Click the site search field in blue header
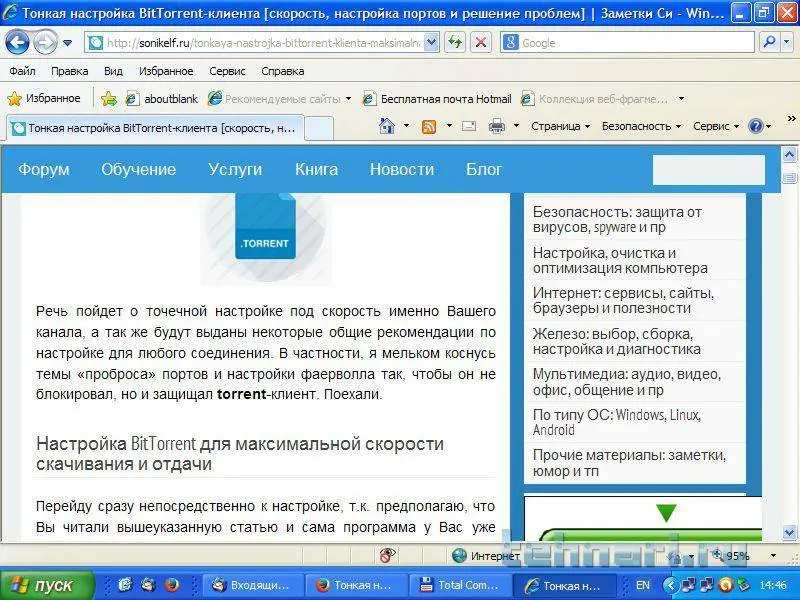This screenshot has height=600, width=800. pos(709,170)
